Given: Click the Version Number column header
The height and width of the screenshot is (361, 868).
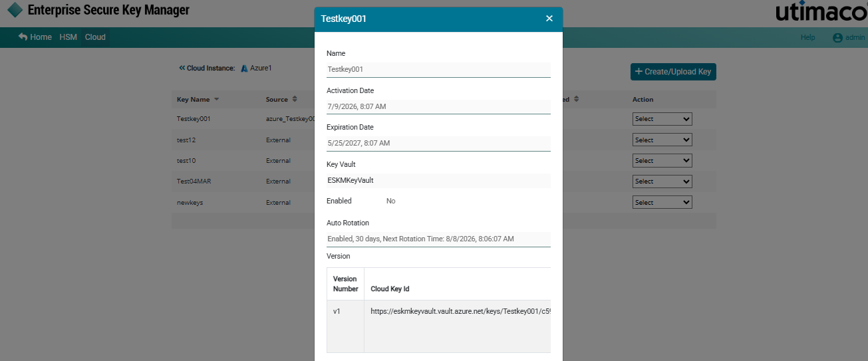Looking at the screenshot, I should pyautogui.click(x=345, y=284).
